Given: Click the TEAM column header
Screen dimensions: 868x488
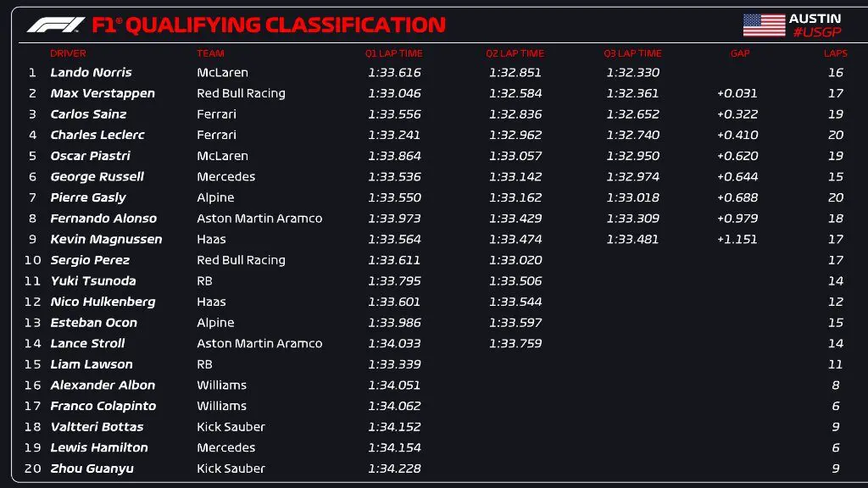Looking at the screenshot, I should coord(210,53).
